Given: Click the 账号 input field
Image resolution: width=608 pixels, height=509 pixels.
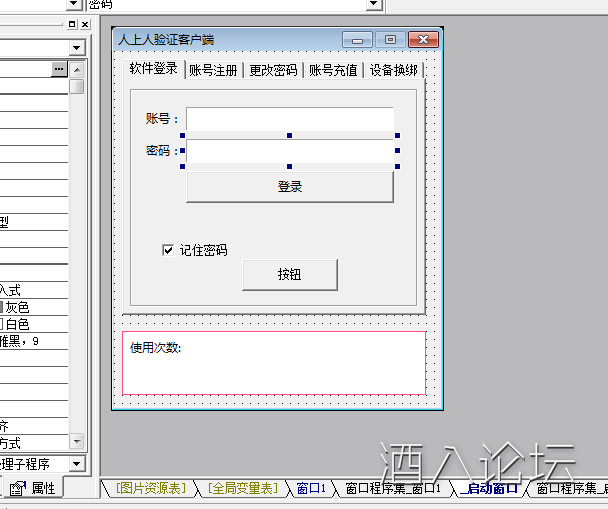Looking at the screenshot, I should (x=289, y=119).
